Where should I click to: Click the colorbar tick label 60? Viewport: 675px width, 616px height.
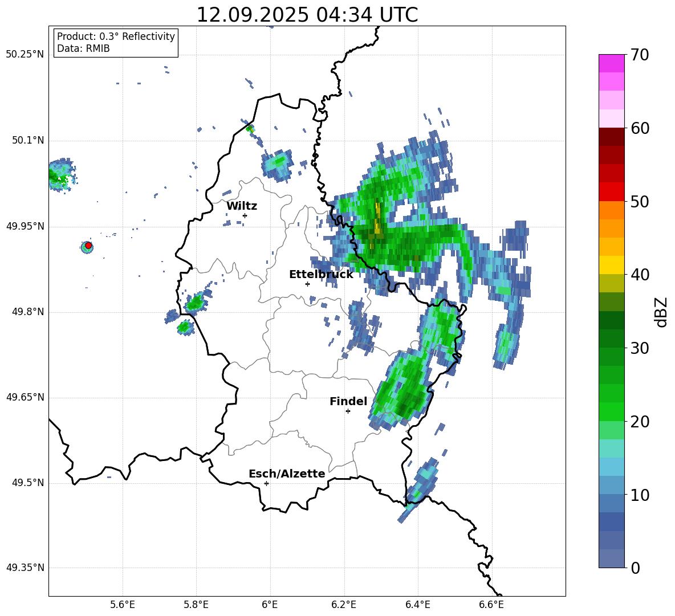point(640,128)
